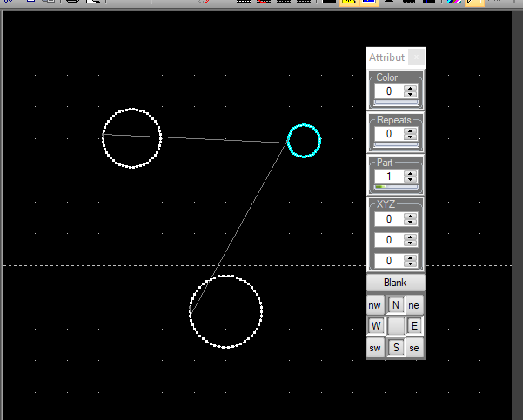Increase the Part value with up arrow

(x=411, y=172)
